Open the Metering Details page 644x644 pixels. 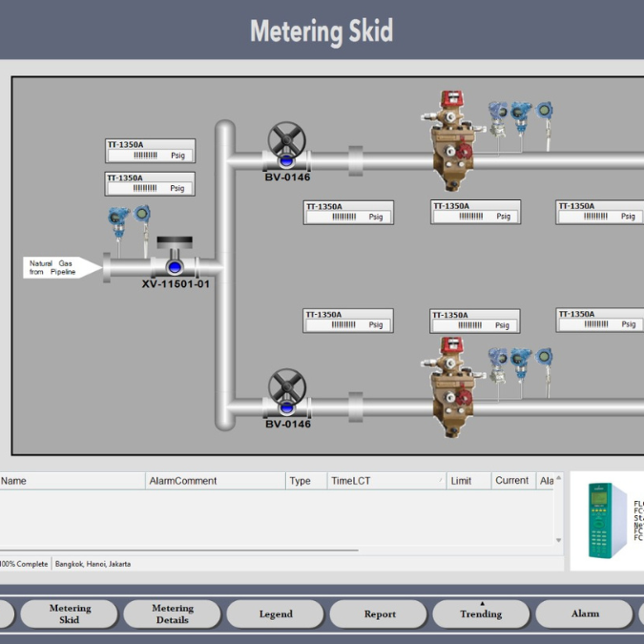point(173,613)
